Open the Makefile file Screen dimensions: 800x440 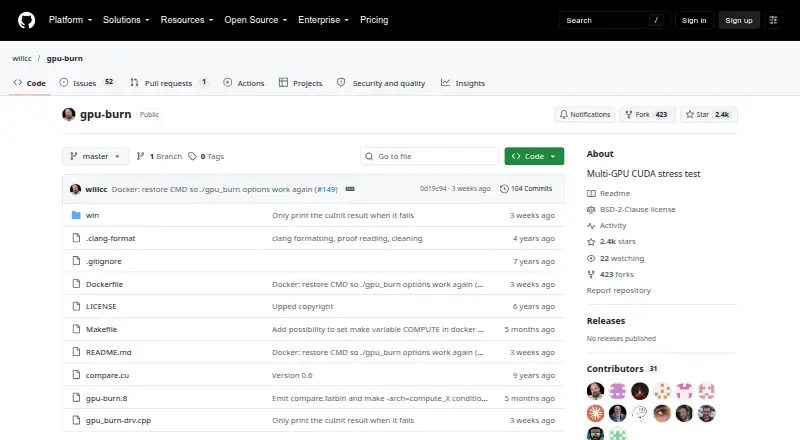[x=101, y=329]
